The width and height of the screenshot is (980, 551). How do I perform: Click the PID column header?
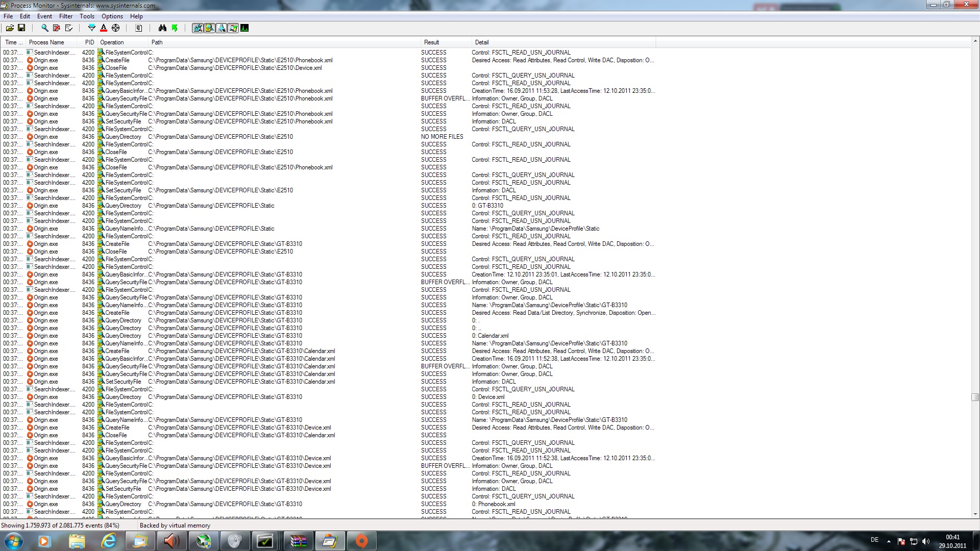pos(87,42)
